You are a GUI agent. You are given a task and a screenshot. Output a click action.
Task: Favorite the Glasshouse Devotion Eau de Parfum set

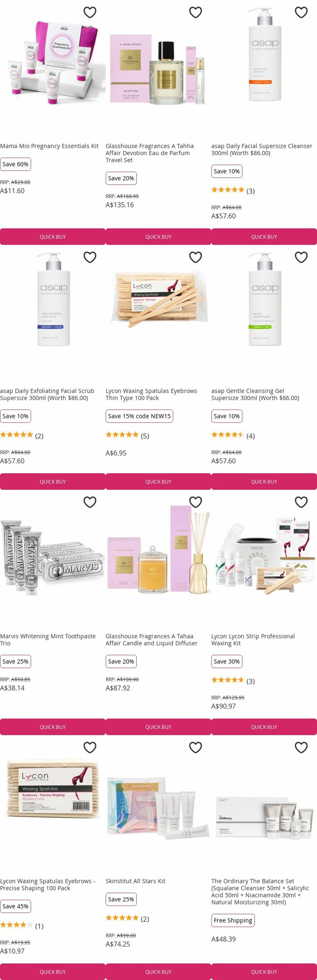tap(195, 12)
